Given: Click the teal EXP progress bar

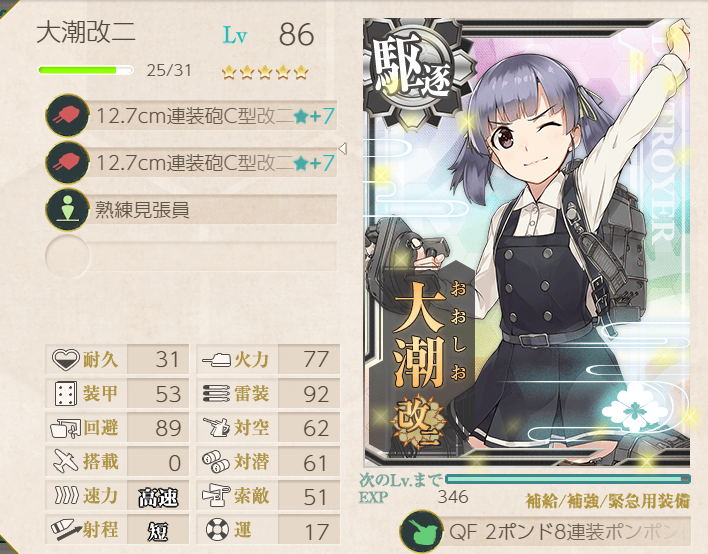Looking at the screenshot, I should pos(568,479).
